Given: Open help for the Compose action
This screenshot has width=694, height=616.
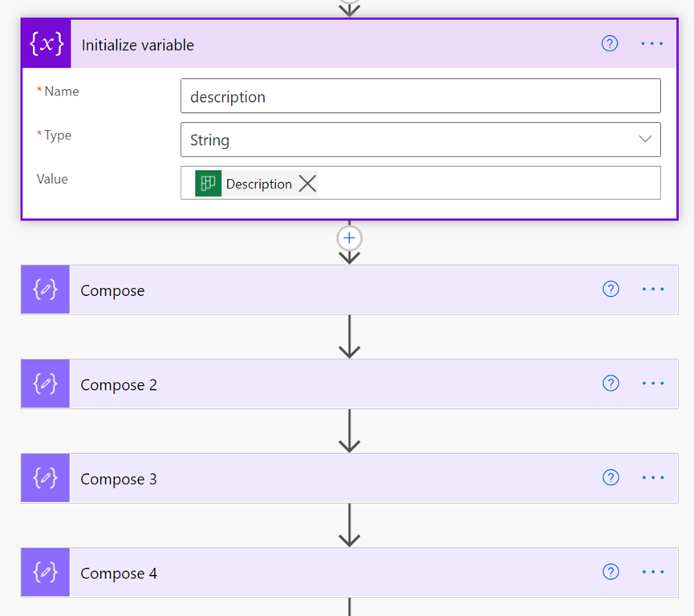Looking at the screenshot, I should tap(611, 290).
